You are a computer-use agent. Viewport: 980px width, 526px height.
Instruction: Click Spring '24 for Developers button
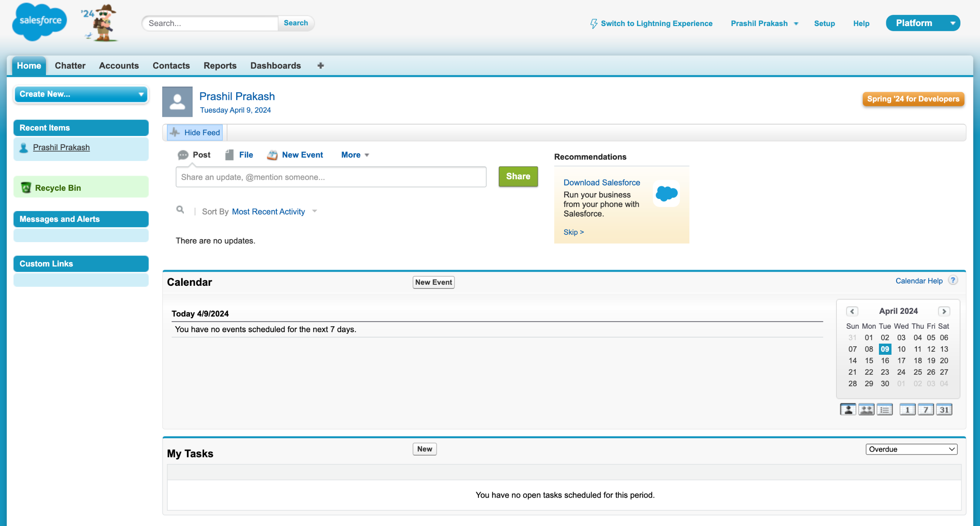pos(913,99)
